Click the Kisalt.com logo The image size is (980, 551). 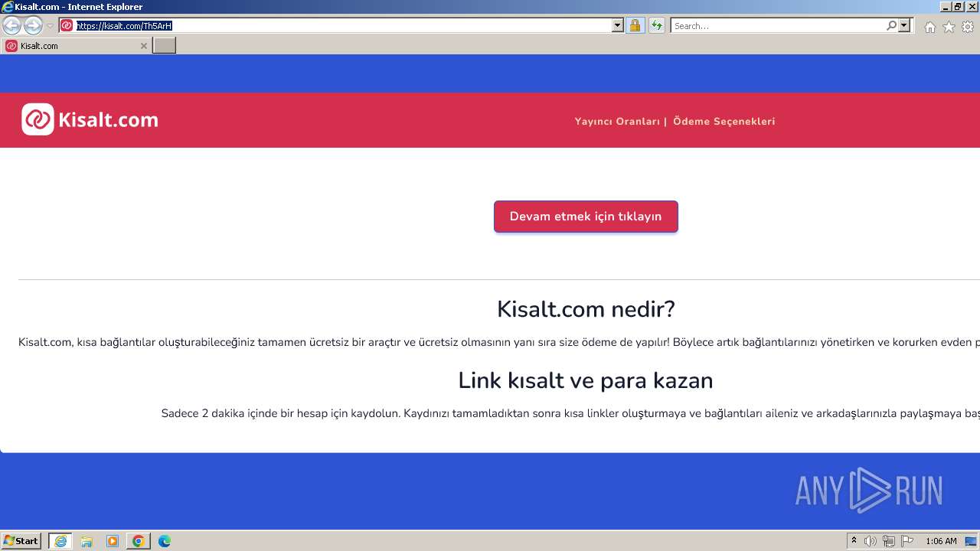90,119
